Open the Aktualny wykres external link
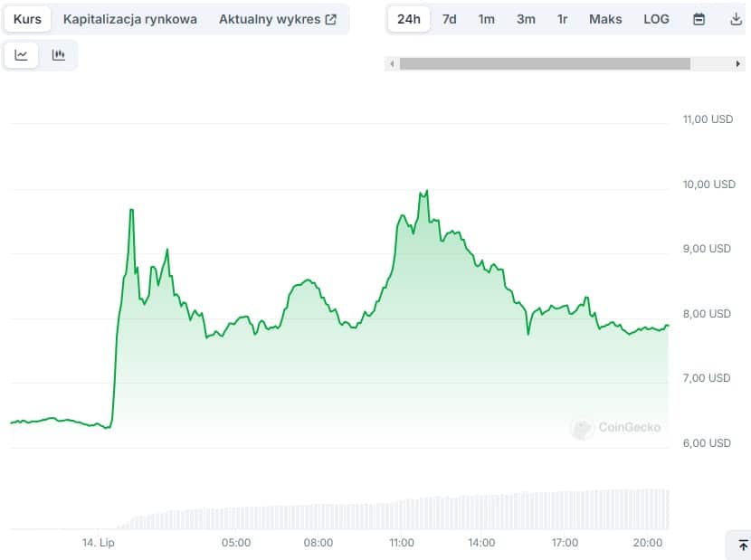 (277, 19)
